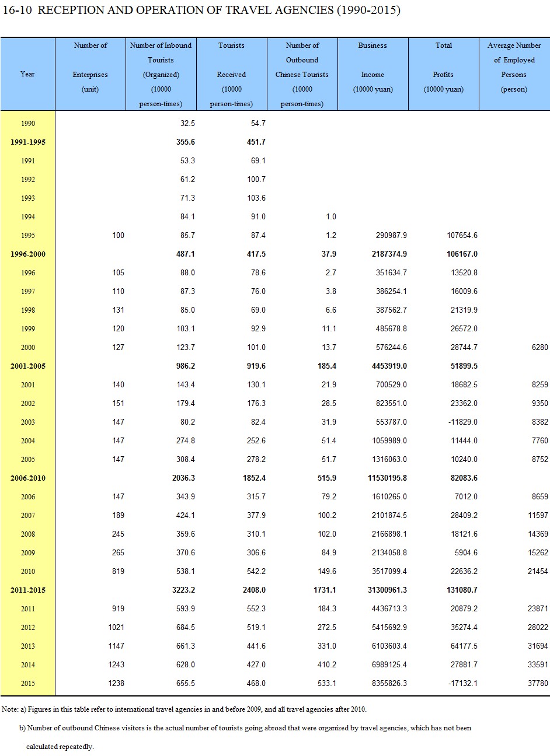Select enterprises value '131' for 1998

[x=119, y=310]
